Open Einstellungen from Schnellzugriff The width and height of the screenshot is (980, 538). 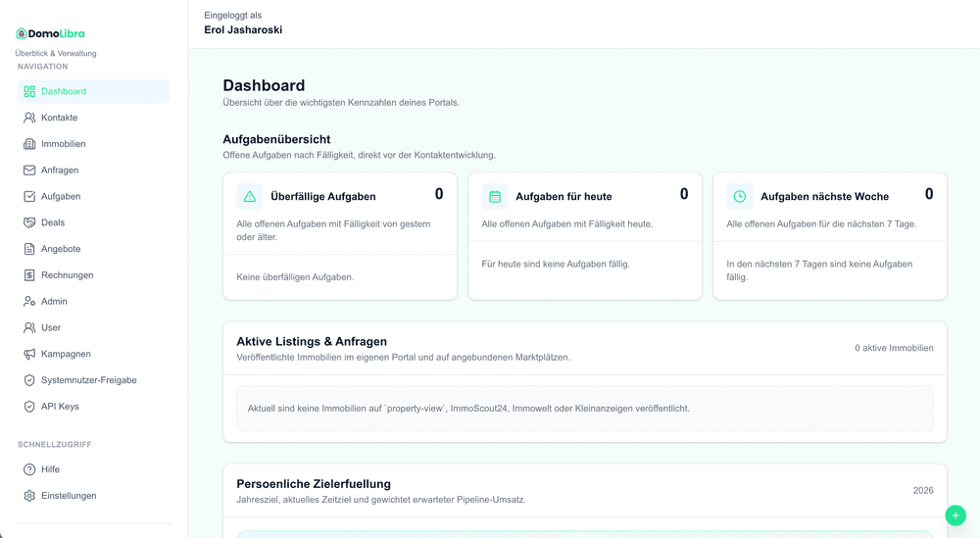pyautogui.click(x=69, y=496)
